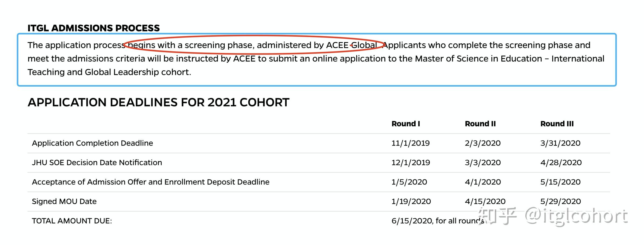Click the @itglcohort watermark text

(576, 216)
